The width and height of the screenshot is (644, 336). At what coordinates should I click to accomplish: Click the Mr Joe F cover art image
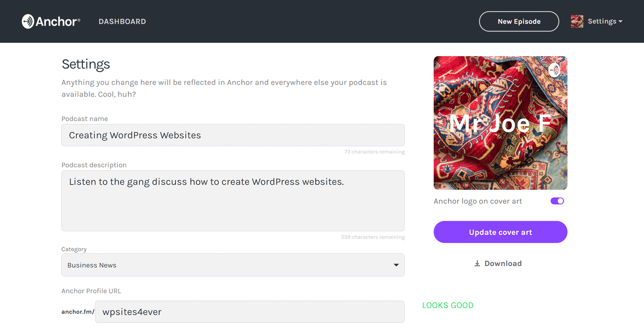point(500,123)
